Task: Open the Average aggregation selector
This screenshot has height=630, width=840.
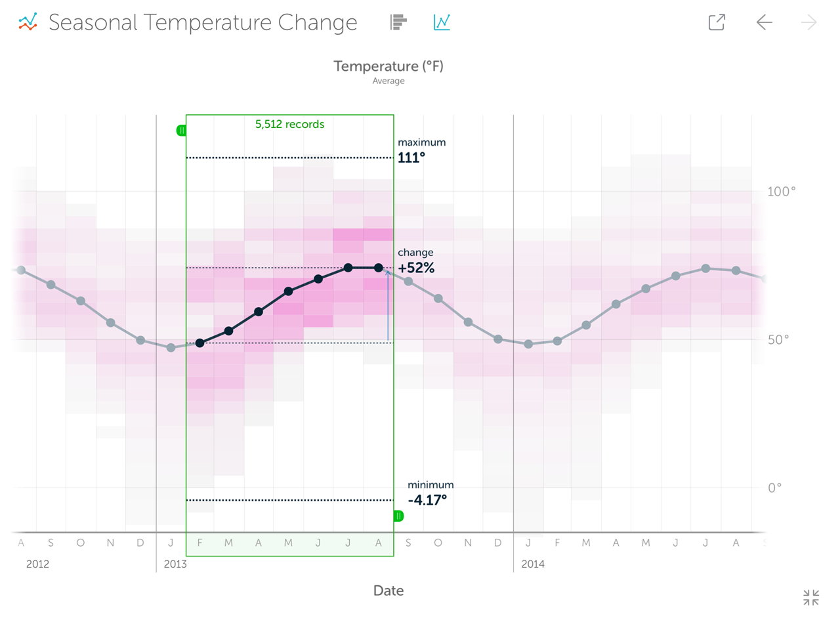Action: pos(388,80)
